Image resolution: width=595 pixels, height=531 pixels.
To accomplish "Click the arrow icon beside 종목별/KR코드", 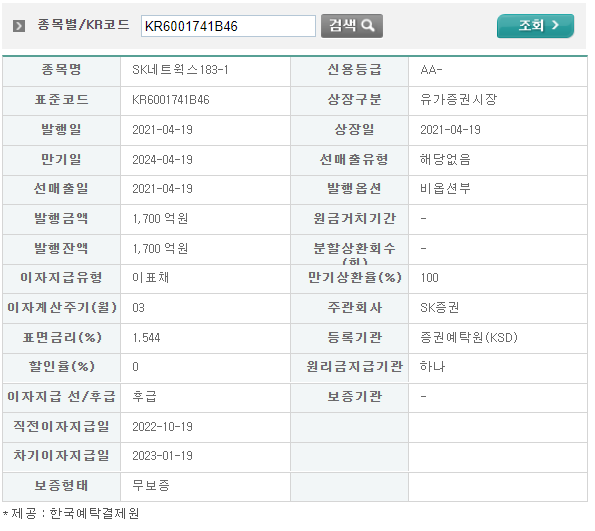I will coord(19,26).
